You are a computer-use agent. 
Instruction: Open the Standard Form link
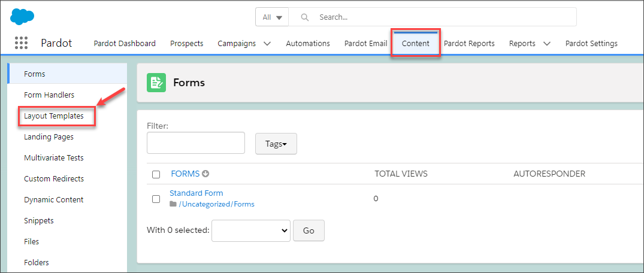pos(196,193)
